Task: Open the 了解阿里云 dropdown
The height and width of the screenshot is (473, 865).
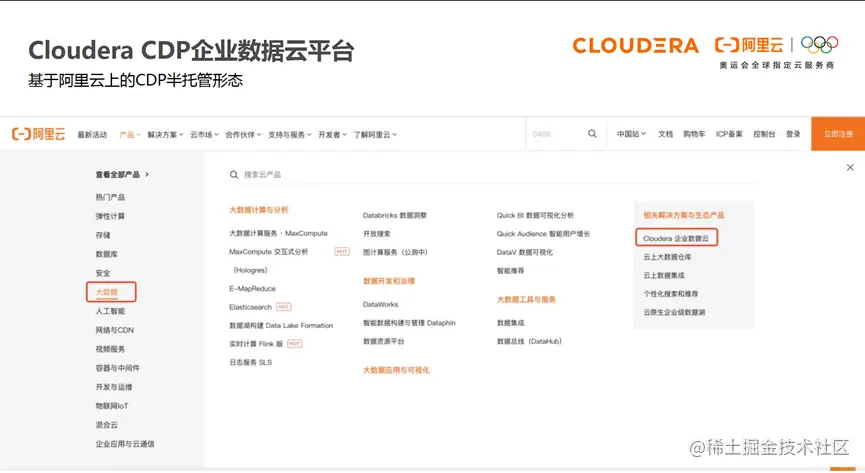Action: pyautogui.click(x=375, y=134)
